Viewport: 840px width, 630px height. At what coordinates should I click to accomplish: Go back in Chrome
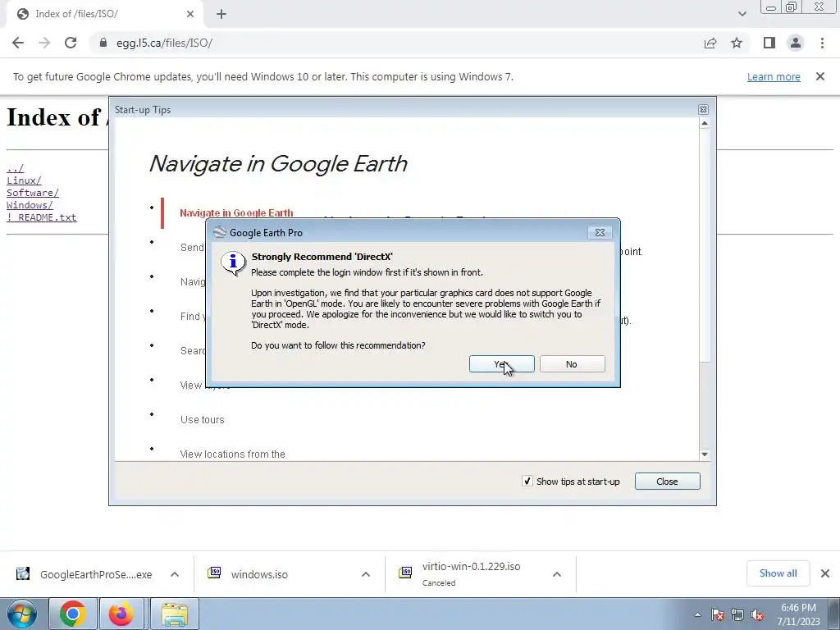[18, 43]
